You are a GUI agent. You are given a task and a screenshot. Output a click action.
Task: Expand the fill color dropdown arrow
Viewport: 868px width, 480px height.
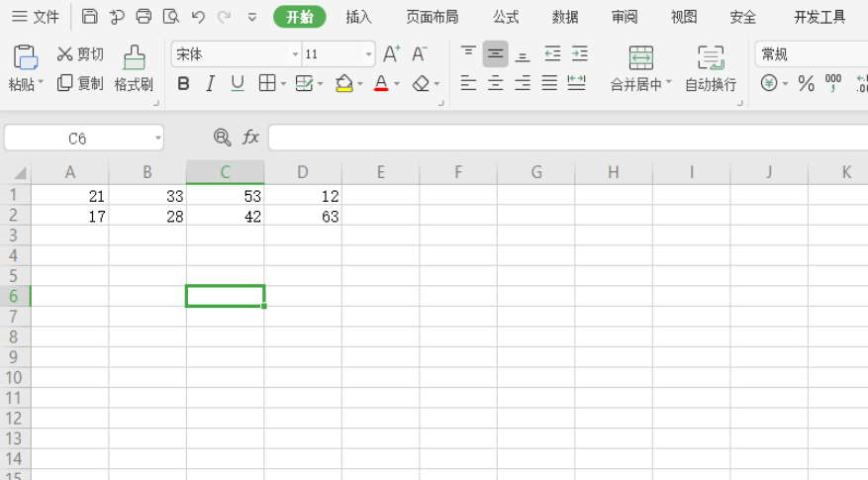(x=360, y=84)
